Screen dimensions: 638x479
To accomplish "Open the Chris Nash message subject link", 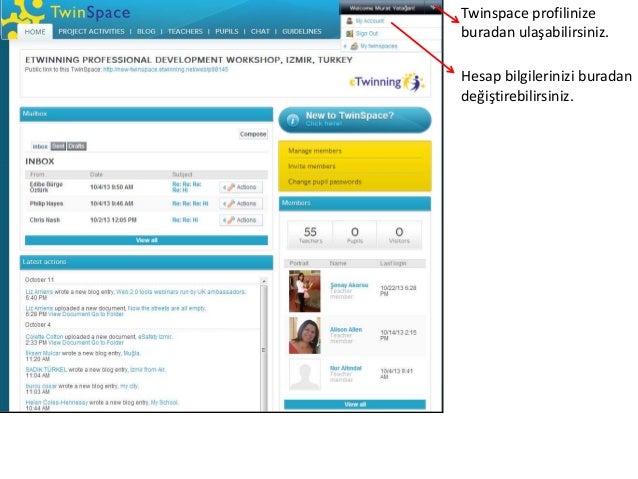I will pyautogui.click(x=185, y=220).
